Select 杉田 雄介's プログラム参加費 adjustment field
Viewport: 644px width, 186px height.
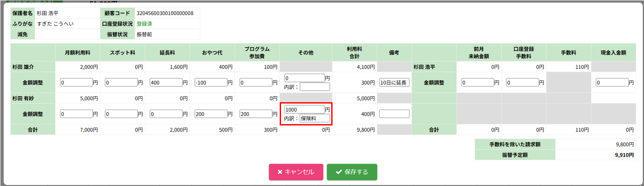[255, 82]
